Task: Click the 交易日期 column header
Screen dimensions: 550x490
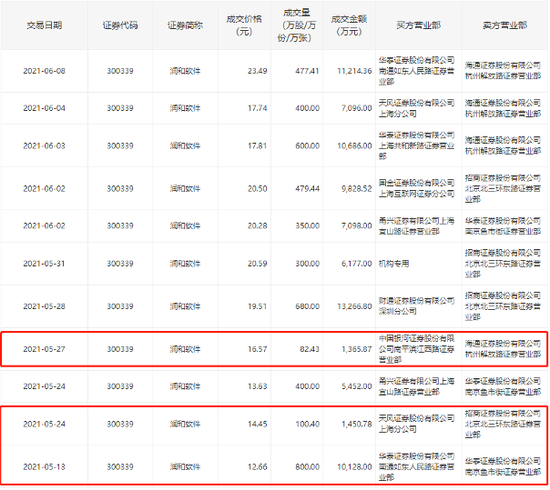Action: click(x=44, y=25)
